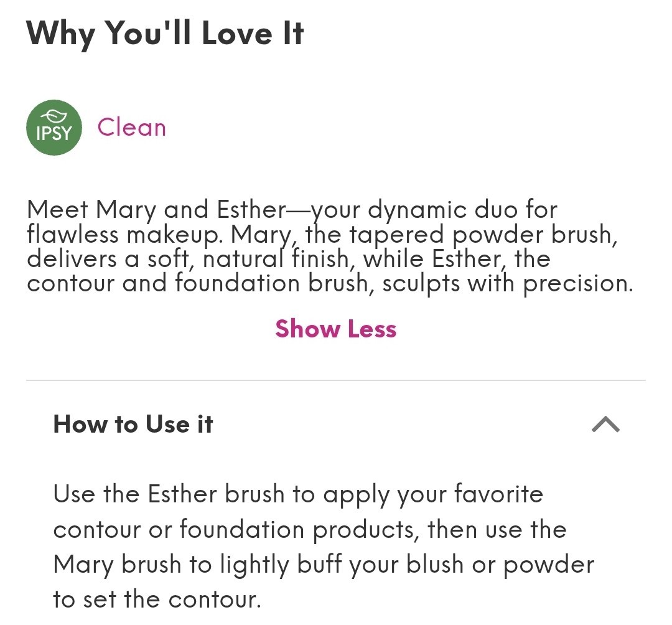Click the 'Meet Mary and Esther' line

(x=292, y=210)
